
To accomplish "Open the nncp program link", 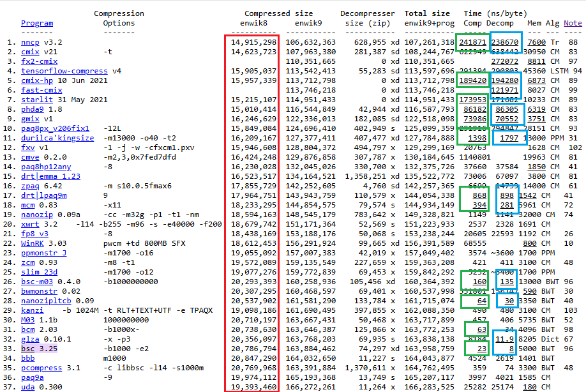I will tap(30, 42).
